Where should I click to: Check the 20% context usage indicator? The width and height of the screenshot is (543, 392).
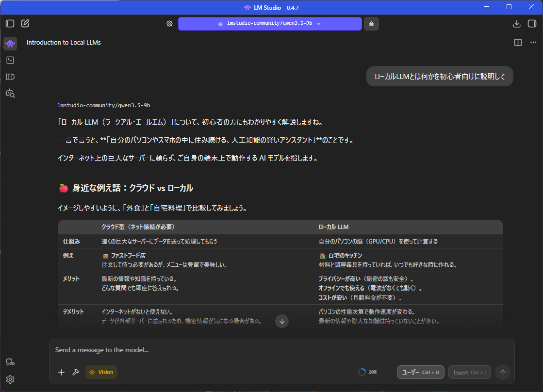click(x=367, y=372)
